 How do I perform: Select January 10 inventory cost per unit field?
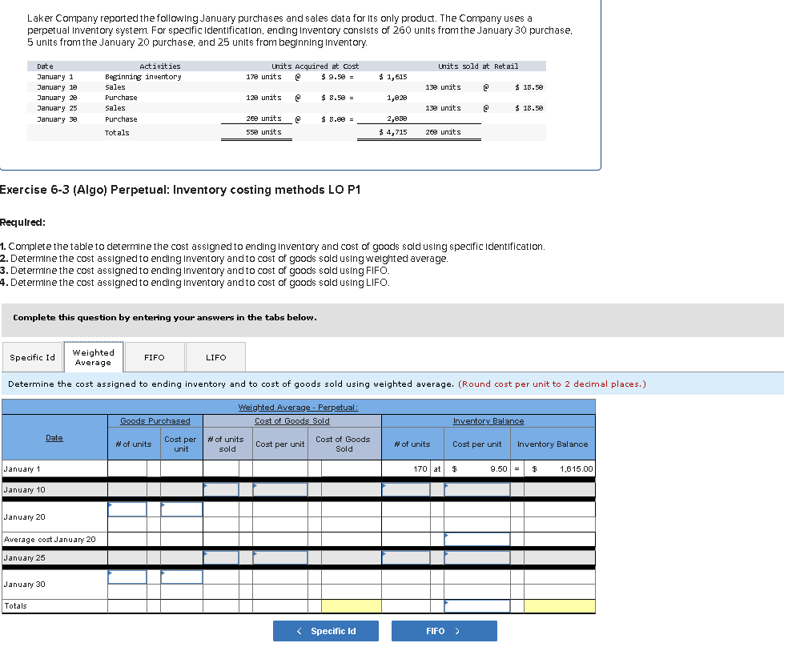point(477,489)
